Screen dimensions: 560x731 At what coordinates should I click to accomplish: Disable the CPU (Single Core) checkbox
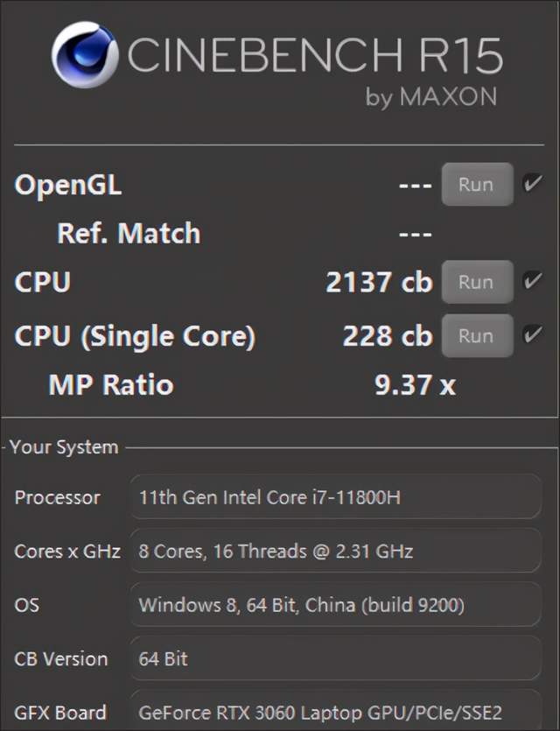(531, 335)
